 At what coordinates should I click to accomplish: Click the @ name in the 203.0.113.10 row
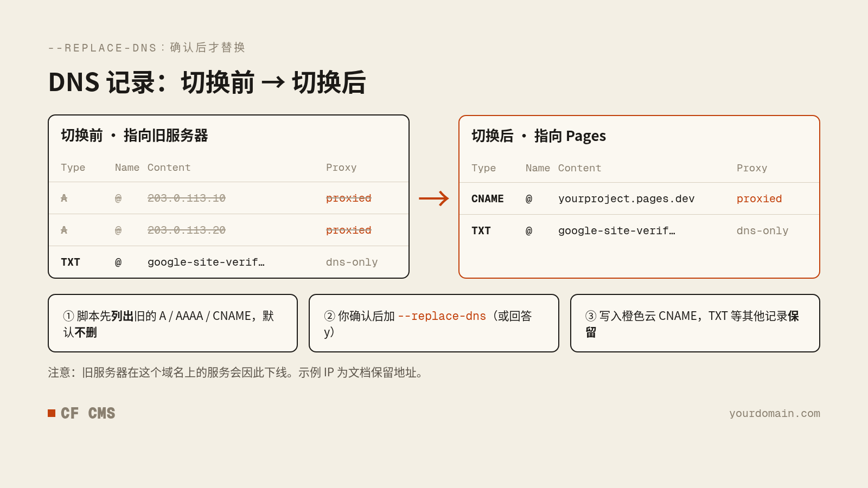(x=118, y=198)
